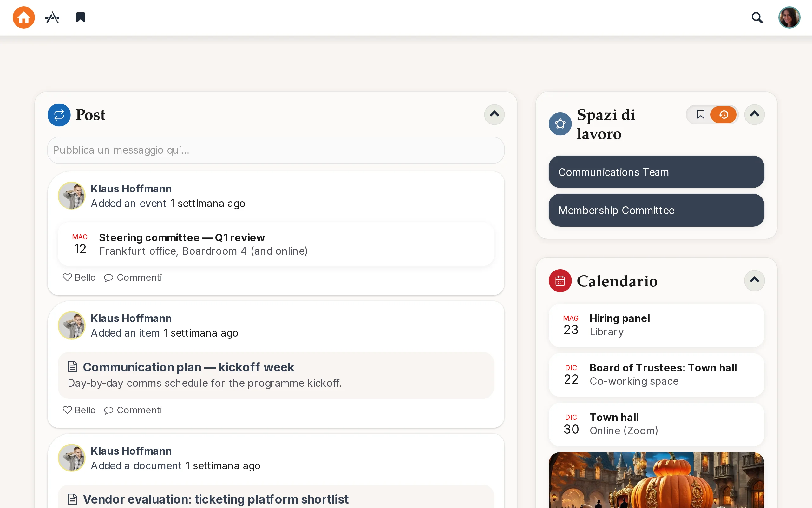This screenshot has height=508, width=812.
Task: Open Commenti on Steering committee post
Action: coord(133,277)
